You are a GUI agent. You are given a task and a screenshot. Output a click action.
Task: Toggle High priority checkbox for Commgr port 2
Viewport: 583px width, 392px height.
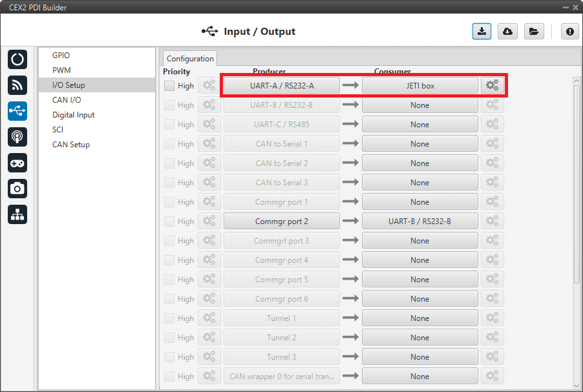(x=169, y=222)
